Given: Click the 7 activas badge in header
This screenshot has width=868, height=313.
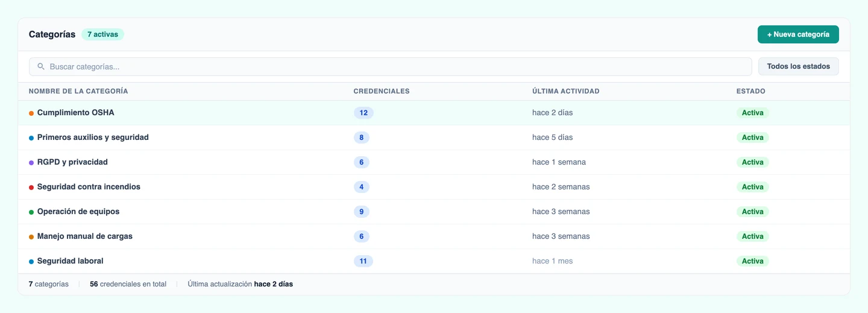Looking at the screenshot, I should (x=102, y=34).
